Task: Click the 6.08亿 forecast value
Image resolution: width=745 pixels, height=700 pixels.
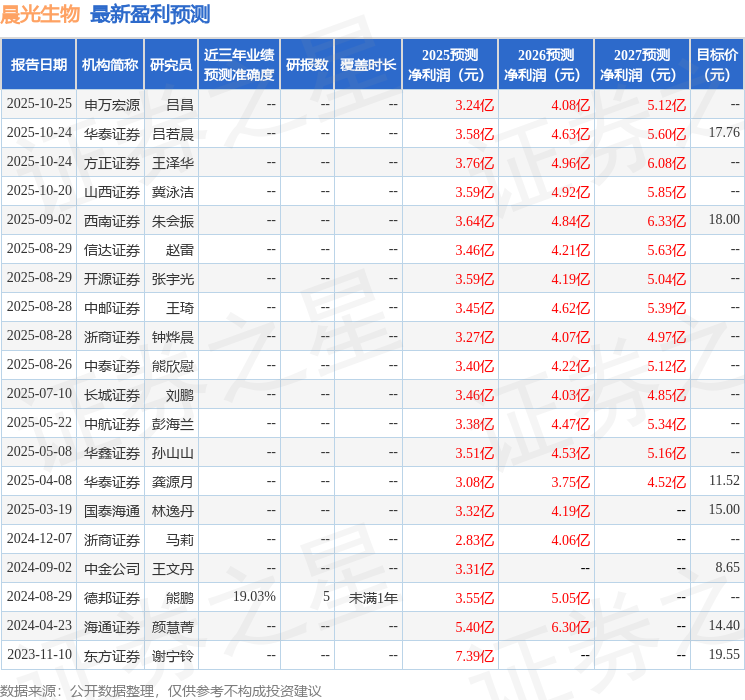Action: (667, 163)
